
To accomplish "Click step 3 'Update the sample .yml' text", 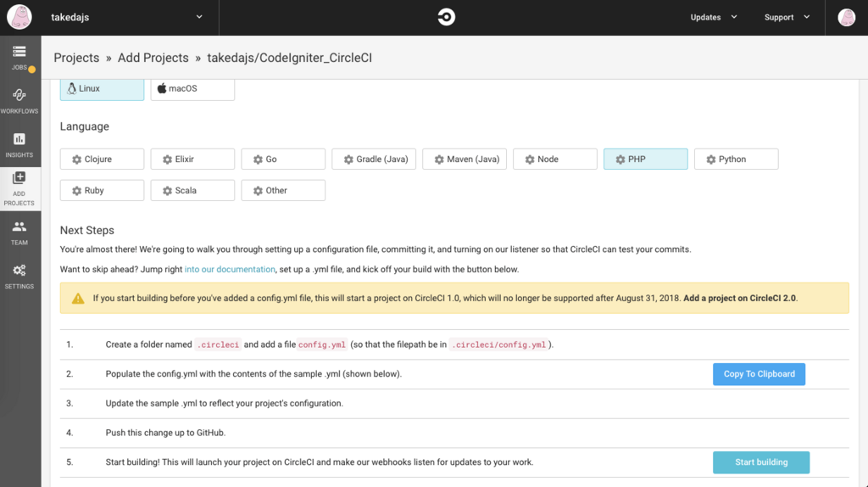I will pyautogui.click(x=224, y=403).
